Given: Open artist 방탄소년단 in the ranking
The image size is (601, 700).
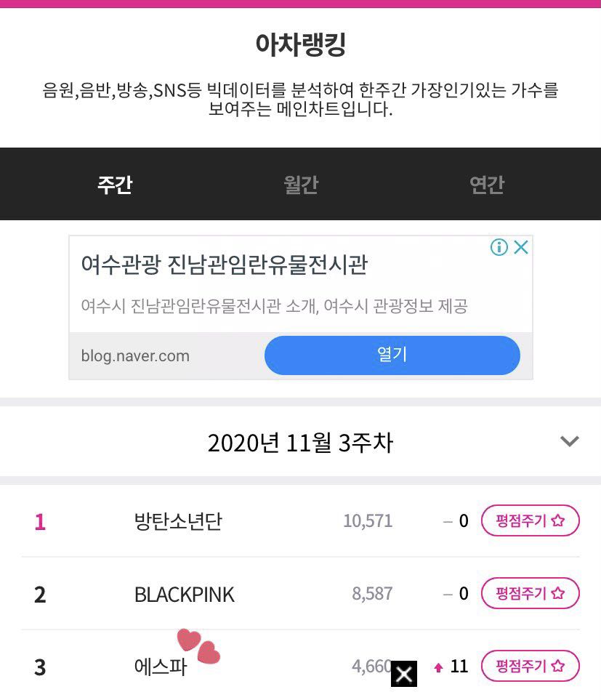Looking at the screenshot, I should 178,521.
